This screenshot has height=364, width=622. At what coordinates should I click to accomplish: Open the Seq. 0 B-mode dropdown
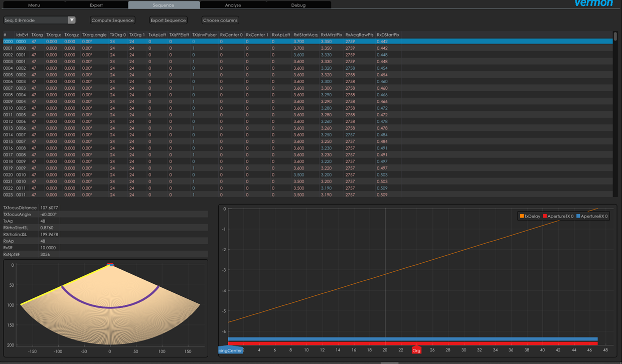coord(35,20)
